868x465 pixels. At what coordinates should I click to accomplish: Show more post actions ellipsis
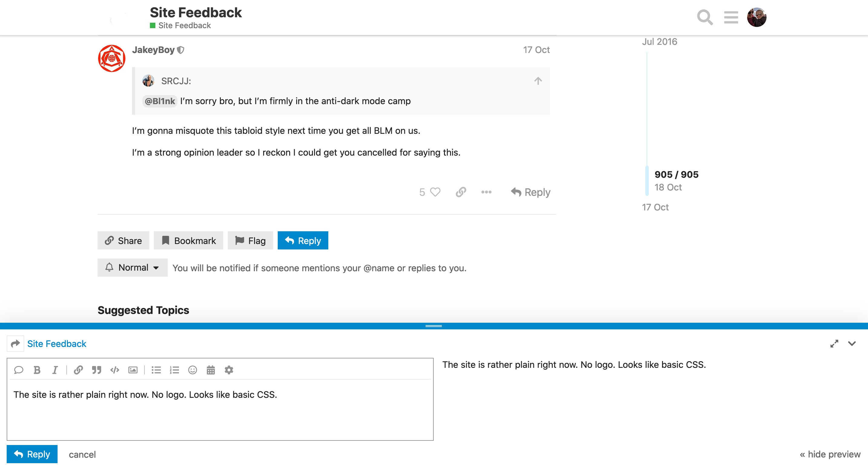pos(486,192)
